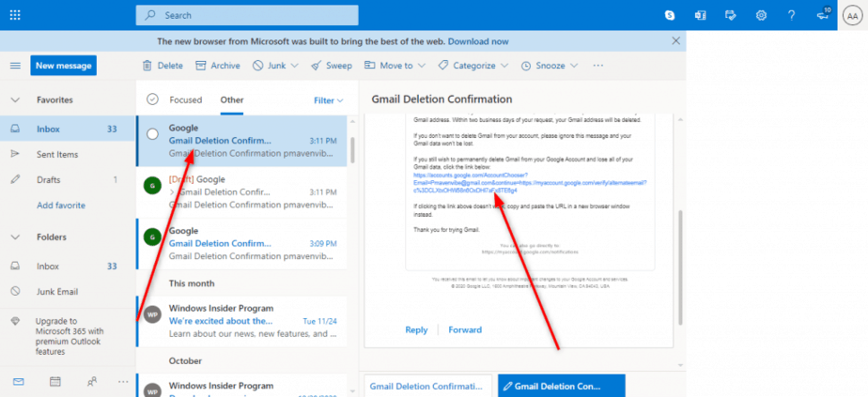Expand the Move to dropdown arrow
Viewport: 868px width, 397px height.
(421, 66)
